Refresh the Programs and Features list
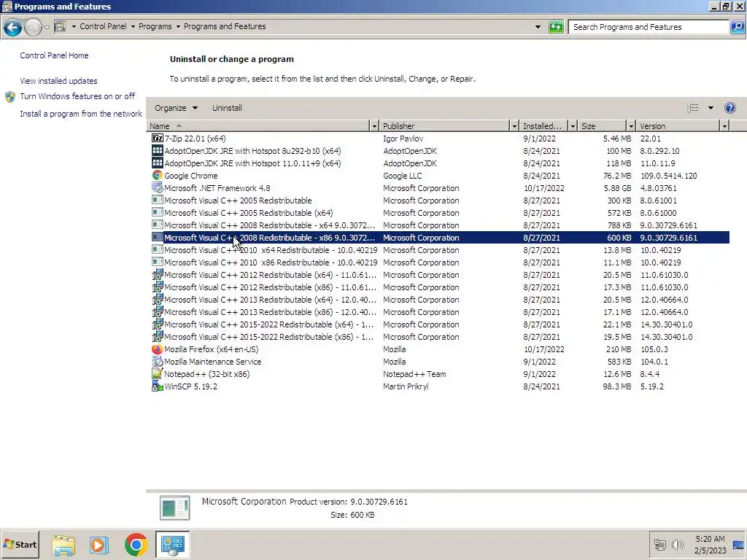The image size is (747, 560). 556,27
